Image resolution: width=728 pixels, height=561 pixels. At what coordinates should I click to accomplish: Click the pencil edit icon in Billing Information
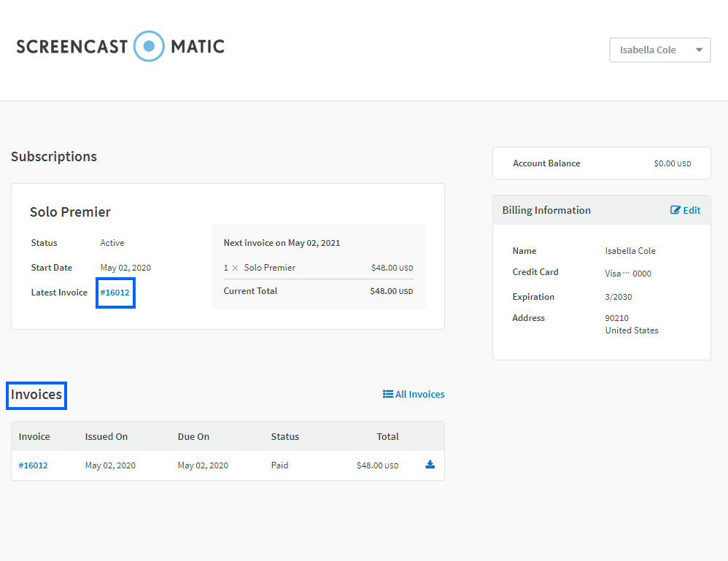[675, 210]
